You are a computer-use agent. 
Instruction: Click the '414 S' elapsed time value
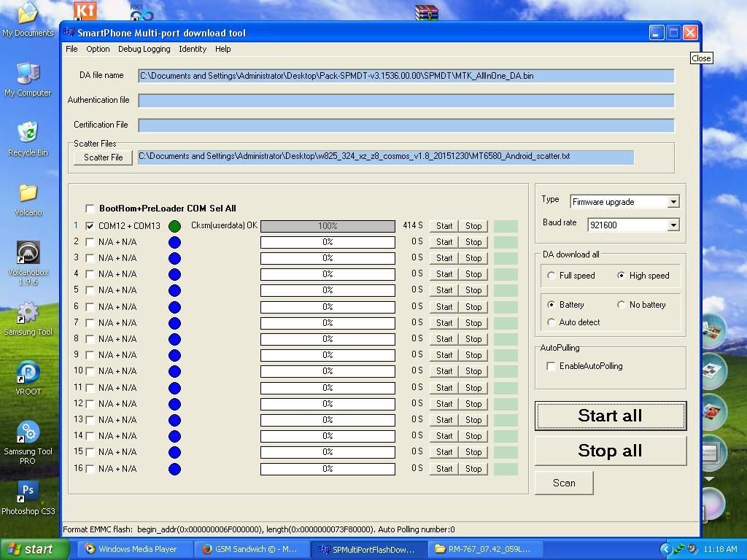tap(413, 226)
